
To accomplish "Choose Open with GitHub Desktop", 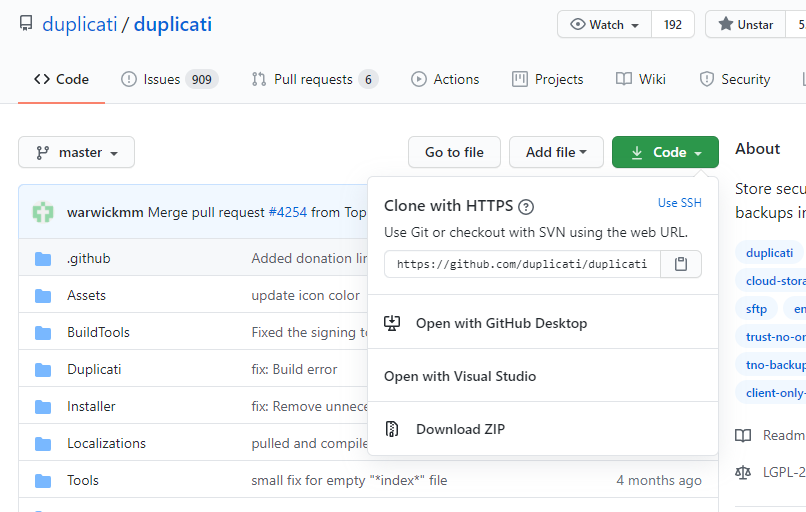I will click(543, 323).
